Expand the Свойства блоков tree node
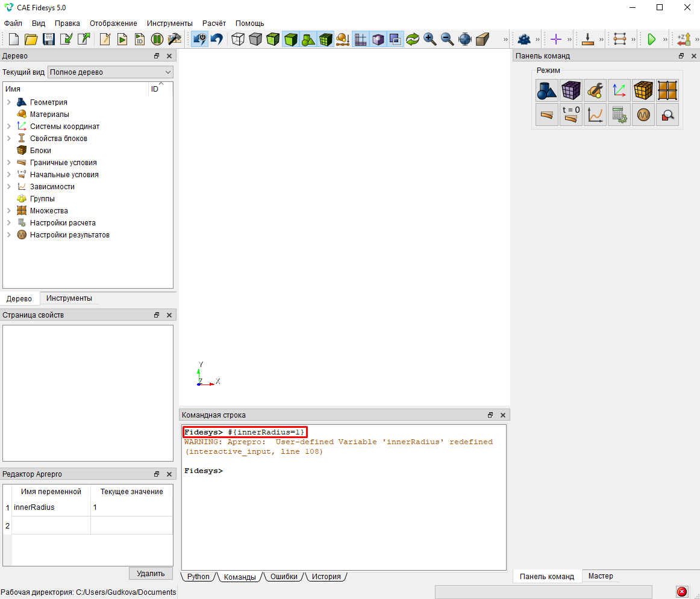The image size is (700, 599). 8,139
